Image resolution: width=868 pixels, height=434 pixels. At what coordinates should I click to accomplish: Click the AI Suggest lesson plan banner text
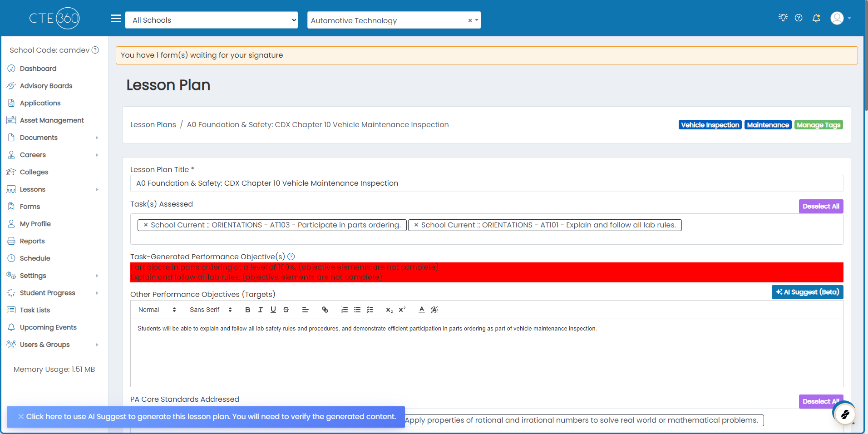point(211,416)
